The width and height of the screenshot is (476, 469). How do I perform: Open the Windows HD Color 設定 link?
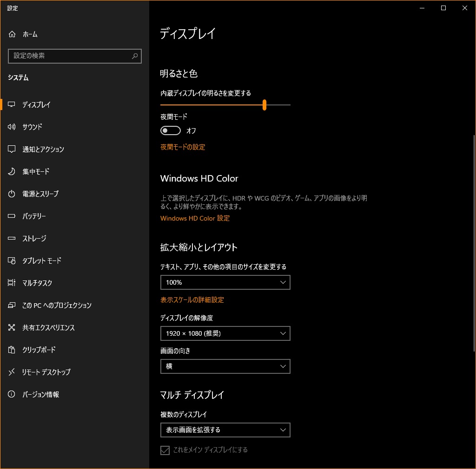point(195,218)
